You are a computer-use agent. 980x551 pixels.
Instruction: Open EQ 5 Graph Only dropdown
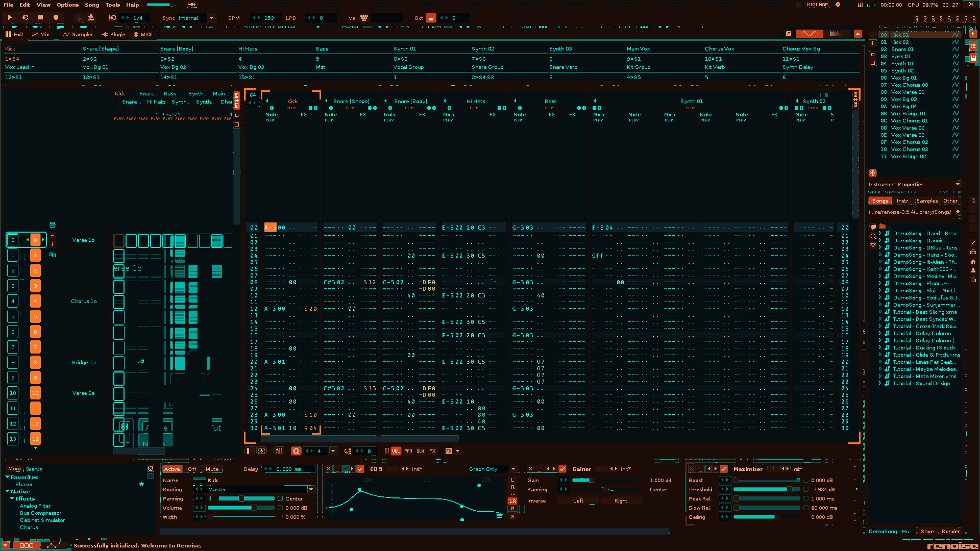click(x=513, y=469)
